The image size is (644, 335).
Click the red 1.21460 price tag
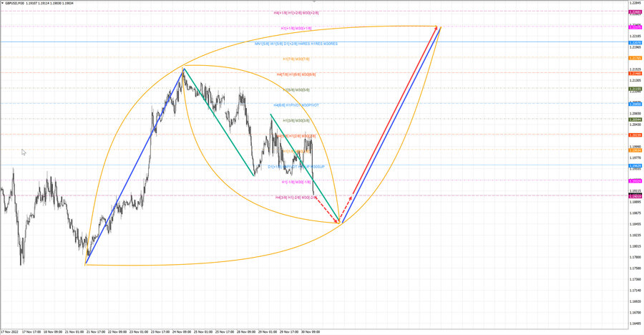pos(635,73)
